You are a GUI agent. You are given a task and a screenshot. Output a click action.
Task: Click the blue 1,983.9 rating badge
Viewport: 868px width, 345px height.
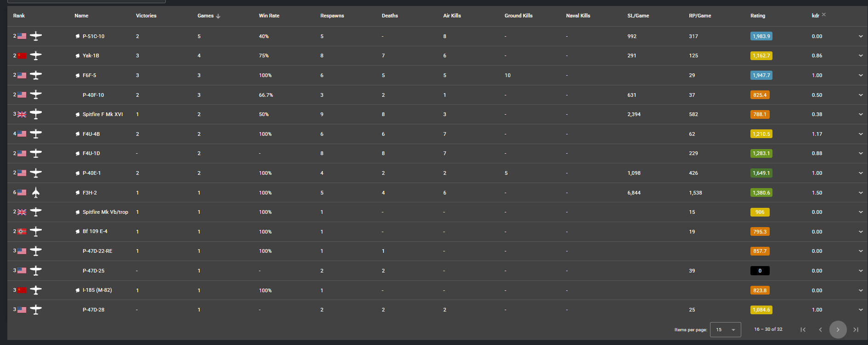coord(761,36)
